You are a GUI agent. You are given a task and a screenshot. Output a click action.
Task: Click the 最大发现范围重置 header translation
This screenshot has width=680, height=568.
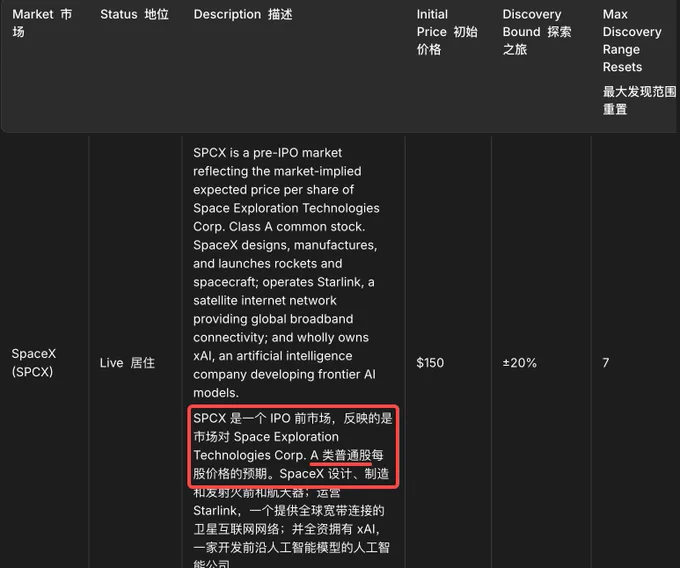coord(639,100)
